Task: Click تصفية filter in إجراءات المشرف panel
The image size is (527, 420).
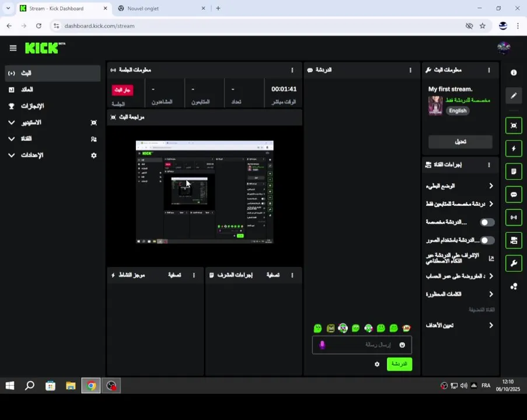Action: tap(273, 275)
